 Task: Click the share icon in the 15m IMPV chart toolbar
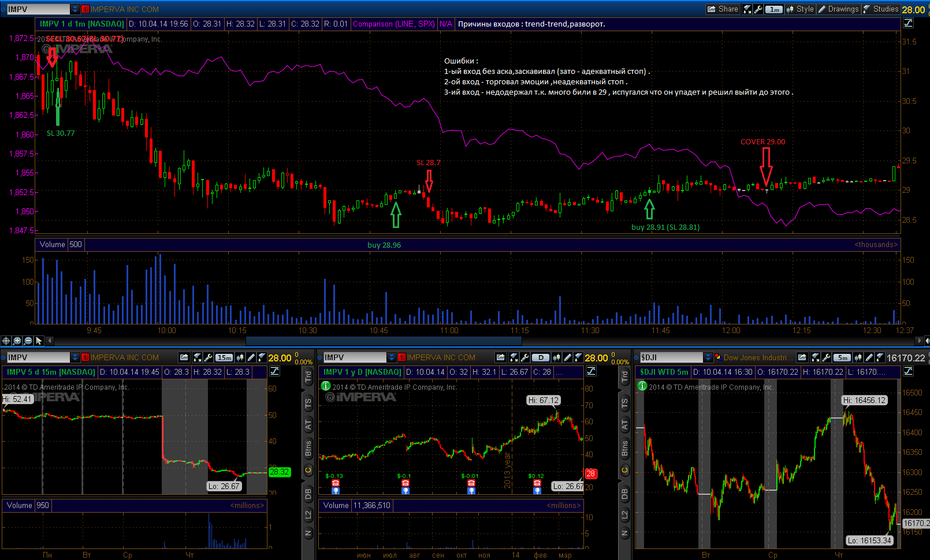click(x=184, y=357)
